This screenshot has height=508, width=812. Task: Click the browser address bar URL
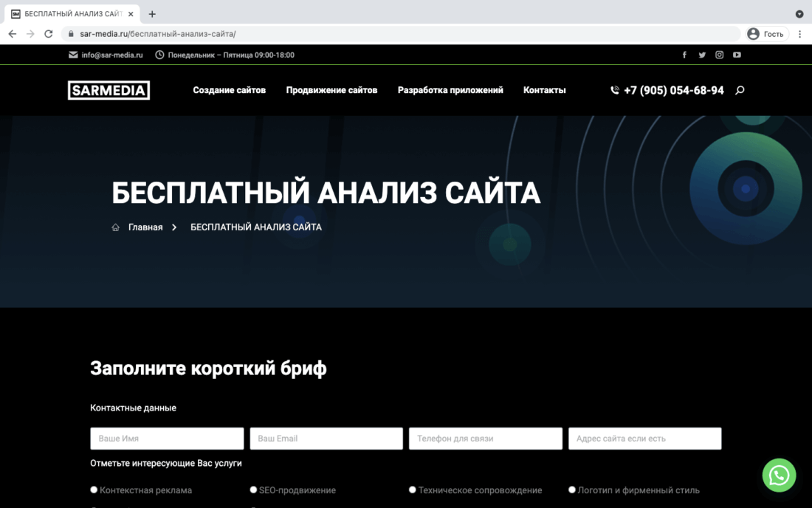157,34
